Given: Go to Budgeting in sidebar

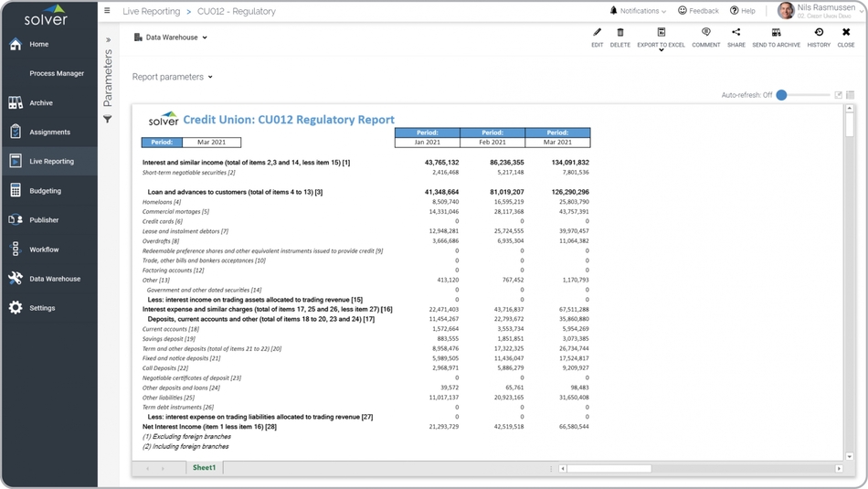Looking at the screenshot, I should click(x=45, y=191).
